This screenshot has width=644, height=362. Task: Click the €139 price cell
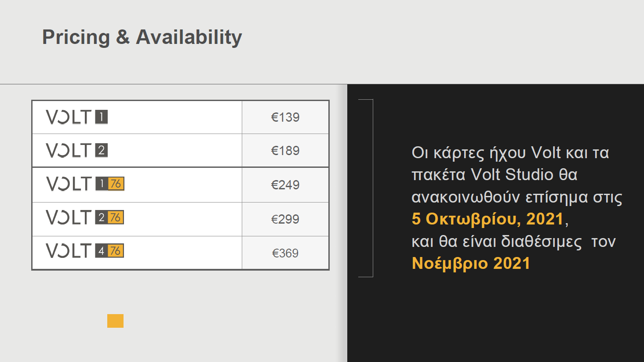[x=285, y=117]
